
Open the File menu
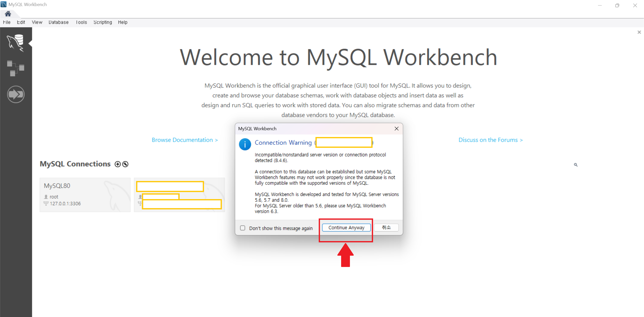[7, 22]
